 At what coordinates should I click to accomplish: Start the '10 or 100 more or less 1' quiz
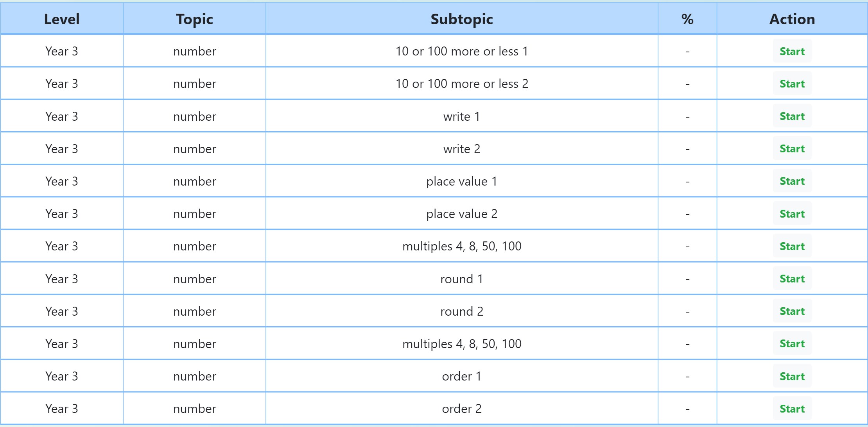click(792, 51)
